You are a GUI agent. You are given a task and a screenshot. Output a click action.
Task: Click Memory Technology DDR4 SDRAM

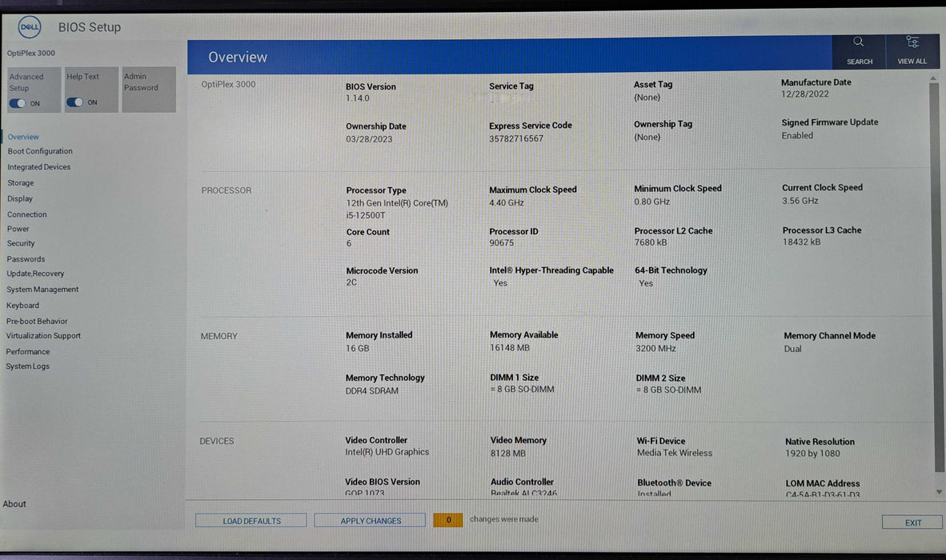point(372,391)
